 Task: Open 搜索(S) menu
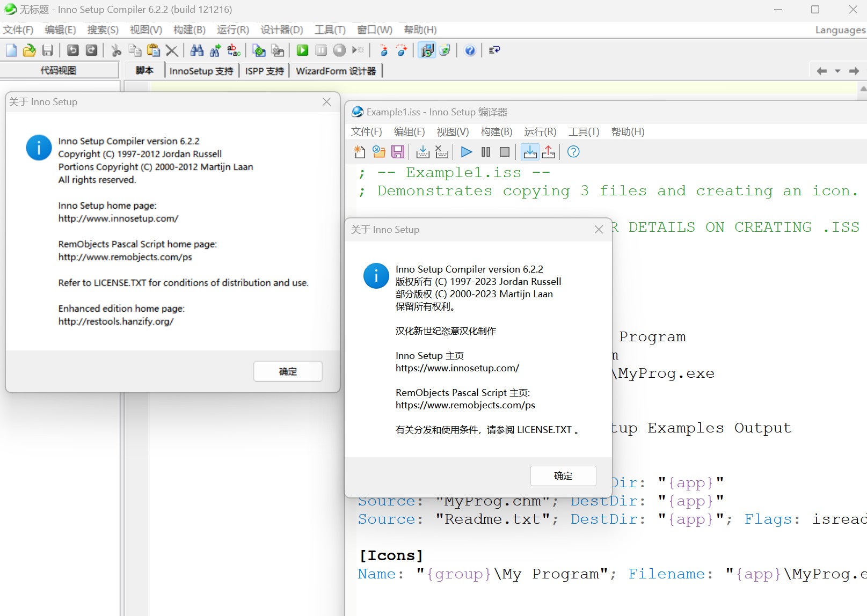pyautogui.click(x=103, y=30)
